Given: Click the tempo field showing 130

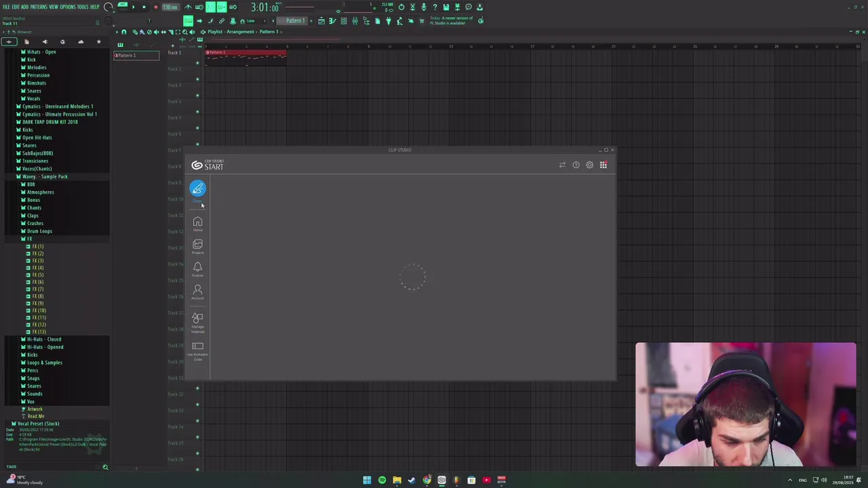Looking at the screenshot, I should [x=170, y=7].
